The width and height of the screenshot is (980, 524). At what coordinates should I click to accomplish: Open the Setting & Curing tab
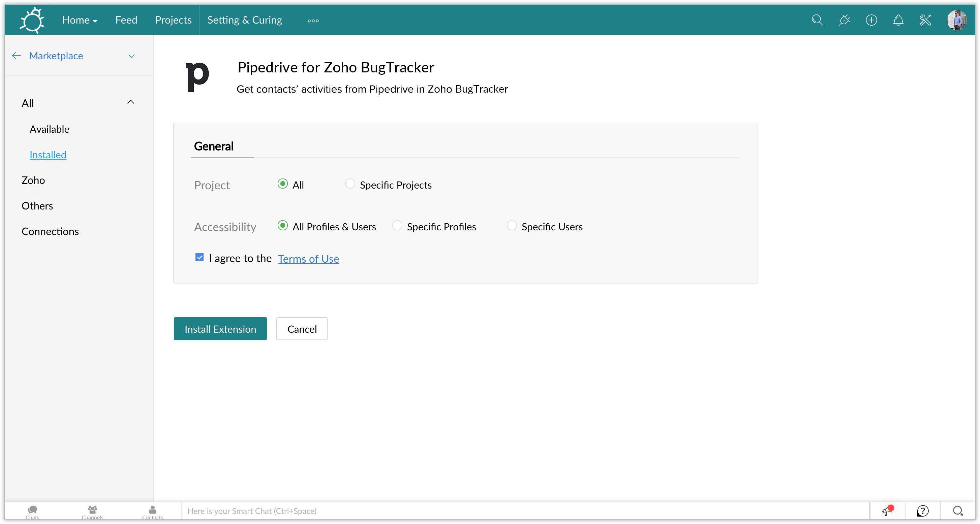(x=245, y=20)
